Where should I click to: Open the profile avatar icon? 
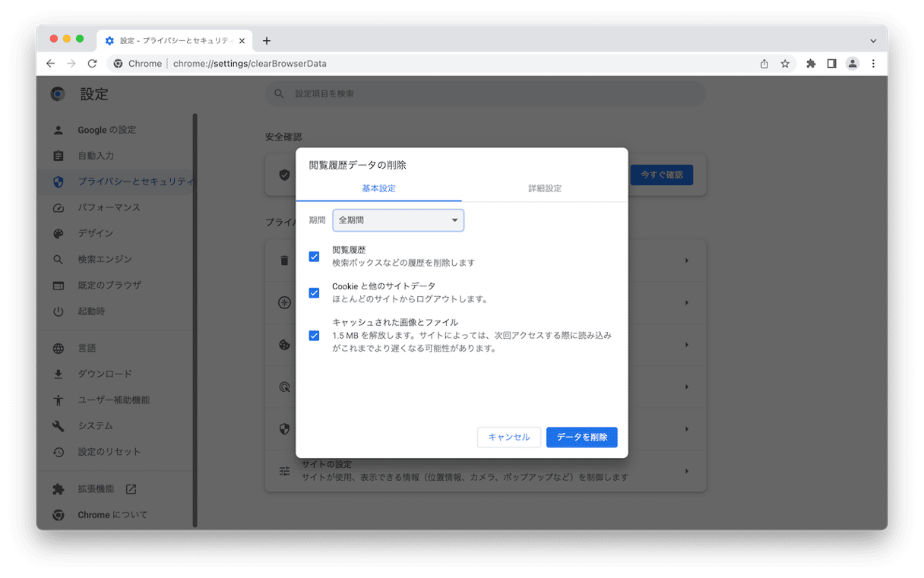tap(853, 64)
